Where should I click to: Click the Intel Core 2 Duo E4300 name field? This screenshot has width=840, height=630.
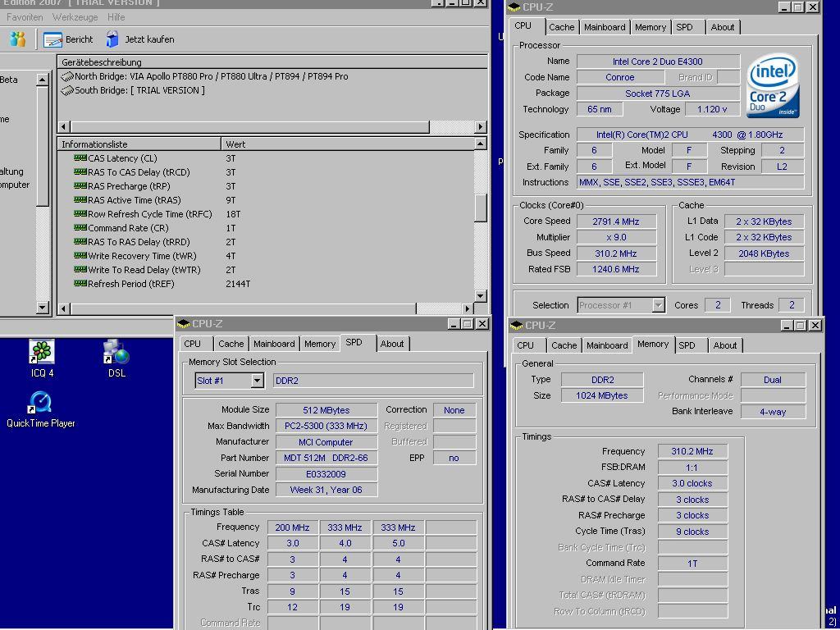click(658, 62)
